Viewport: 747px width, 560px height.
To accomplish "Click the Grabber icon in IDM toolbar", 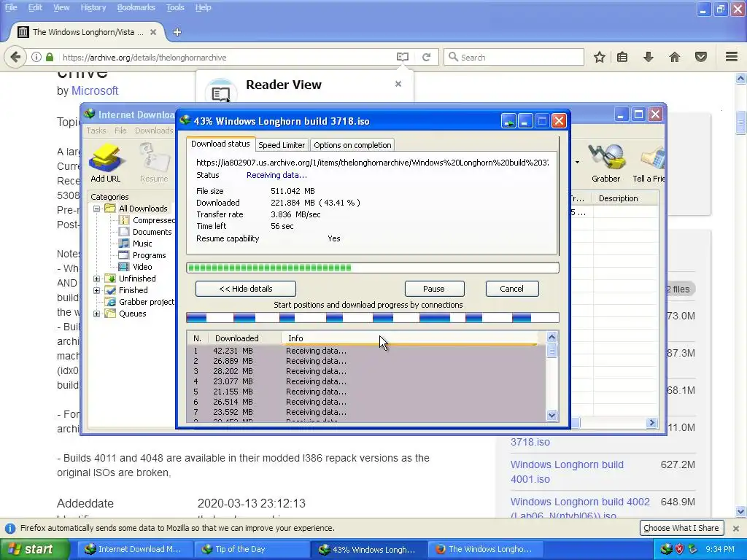I will pos(605,163).
